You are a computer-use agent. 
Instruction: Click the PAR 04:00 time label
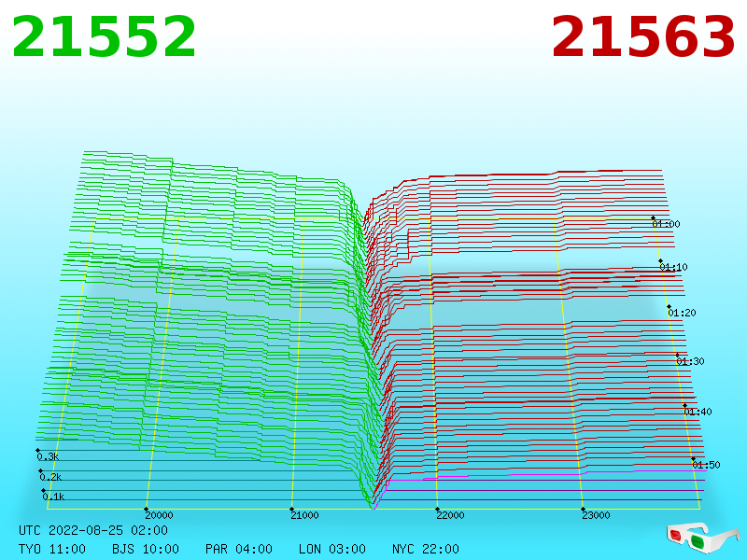(x=239, y=549)
